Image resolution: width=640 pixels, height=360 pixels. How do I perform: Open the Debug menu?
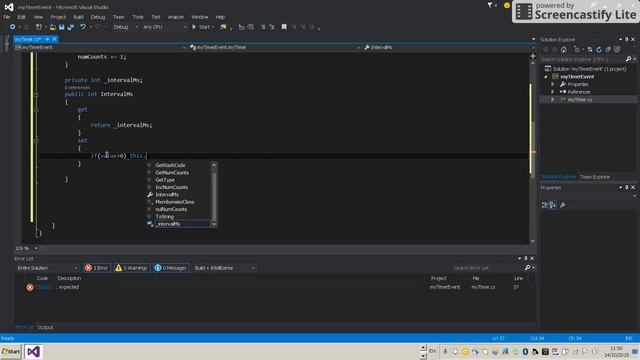(98, 17)
